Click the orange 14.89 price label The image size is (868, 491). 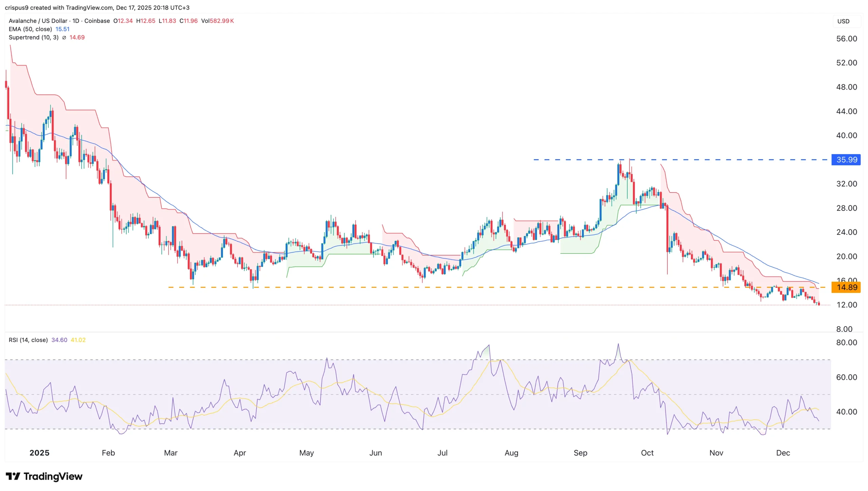846,287
